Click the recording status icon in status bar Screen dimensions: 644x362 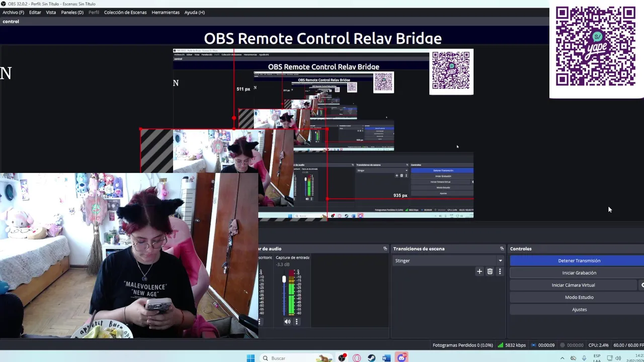pos(562,345)
